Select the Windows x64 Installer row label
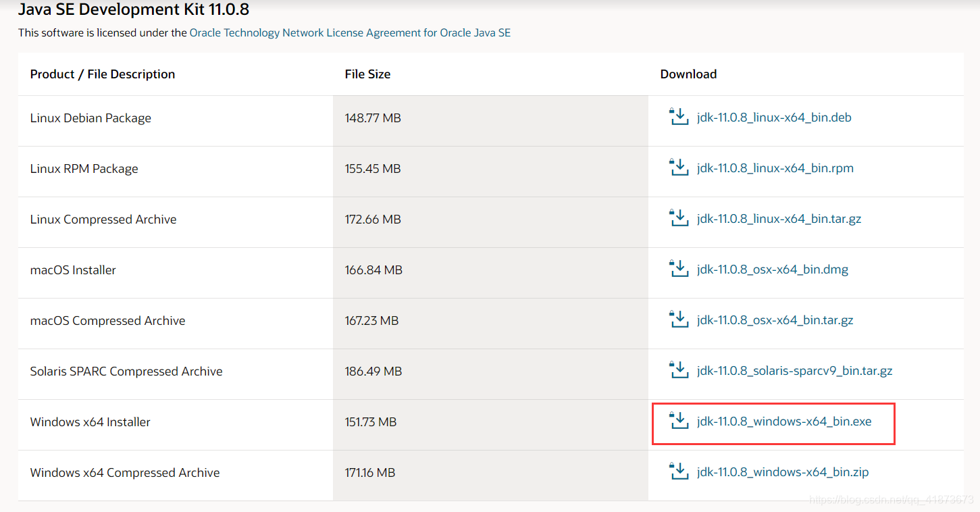 pos(91,422)
